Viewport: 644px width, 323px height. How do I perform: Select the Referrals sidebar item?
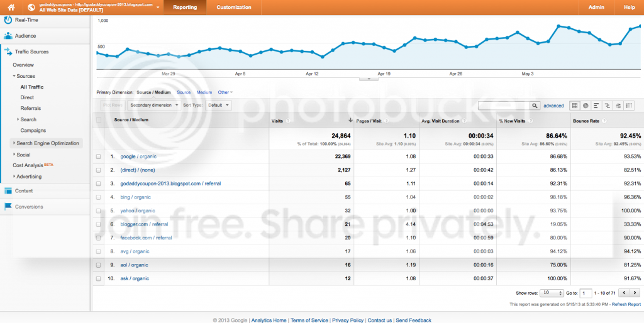click(x=30, y=108)
